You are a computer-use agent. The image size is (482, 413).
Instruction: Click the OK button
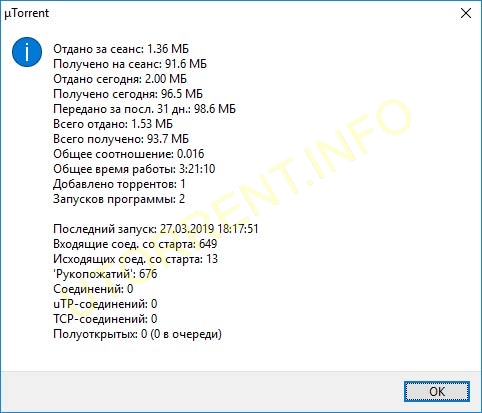click(437, 391)
